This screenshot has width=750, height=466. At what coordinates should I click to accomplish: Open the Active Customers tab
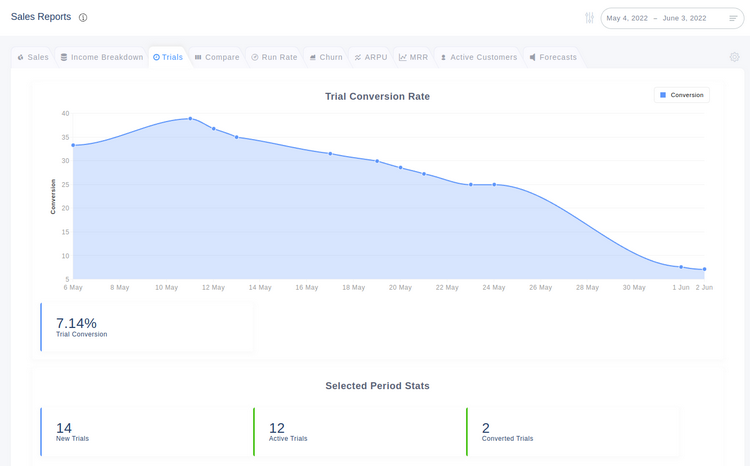pyautogui.click(x=478, y=57)
